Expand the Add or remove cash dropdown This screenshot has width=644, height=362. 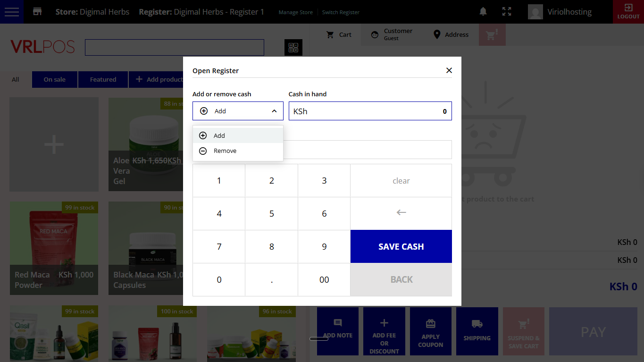[238, 111]
